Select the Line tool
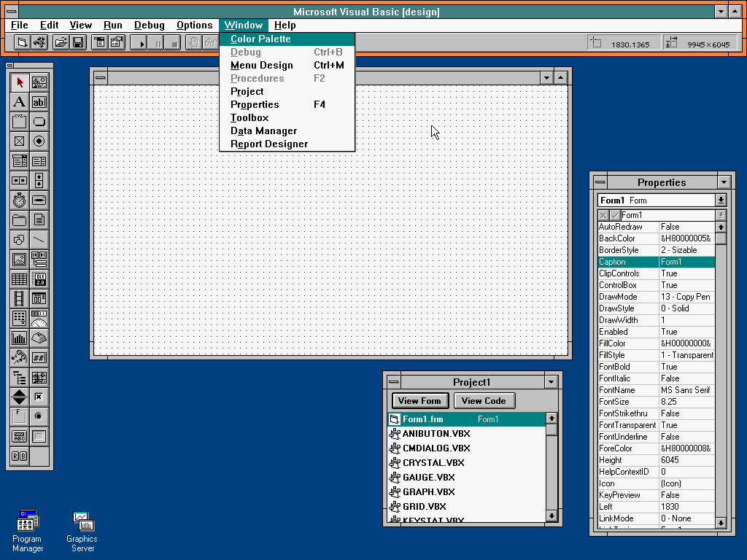The width and height of the screenshot is (747, 560). (x=39, y=239)
